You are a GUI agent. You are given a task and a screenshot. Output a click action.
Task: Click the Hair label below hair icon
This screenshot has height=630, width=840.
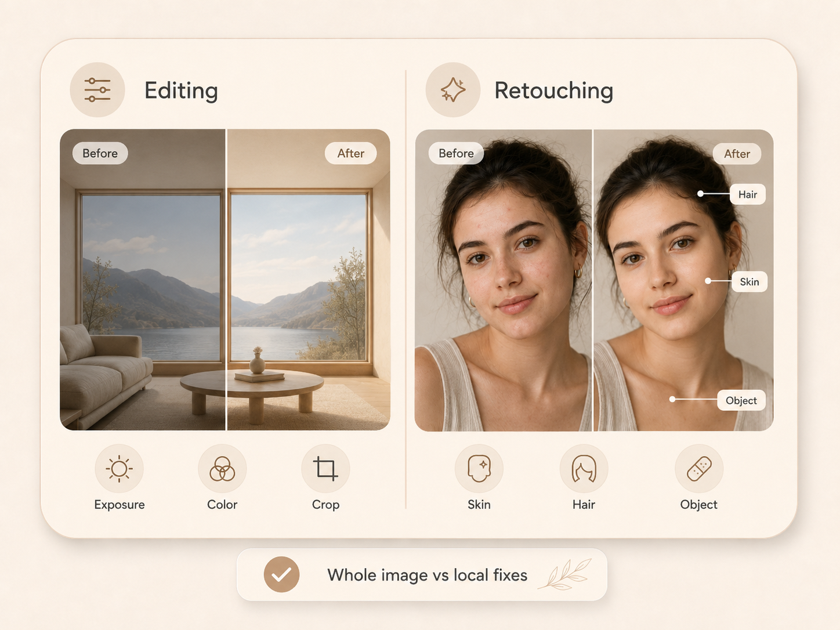pos(584,505)
